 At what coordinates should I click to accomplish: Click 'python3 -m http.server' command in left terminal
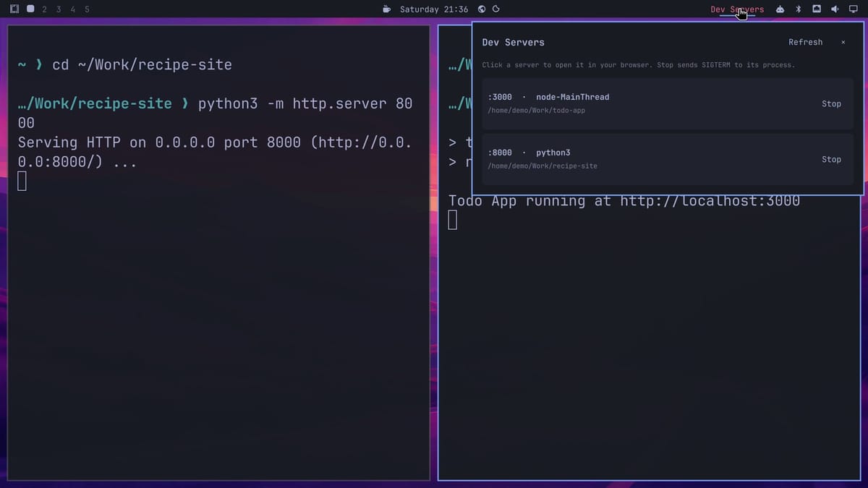click(215, 113)
